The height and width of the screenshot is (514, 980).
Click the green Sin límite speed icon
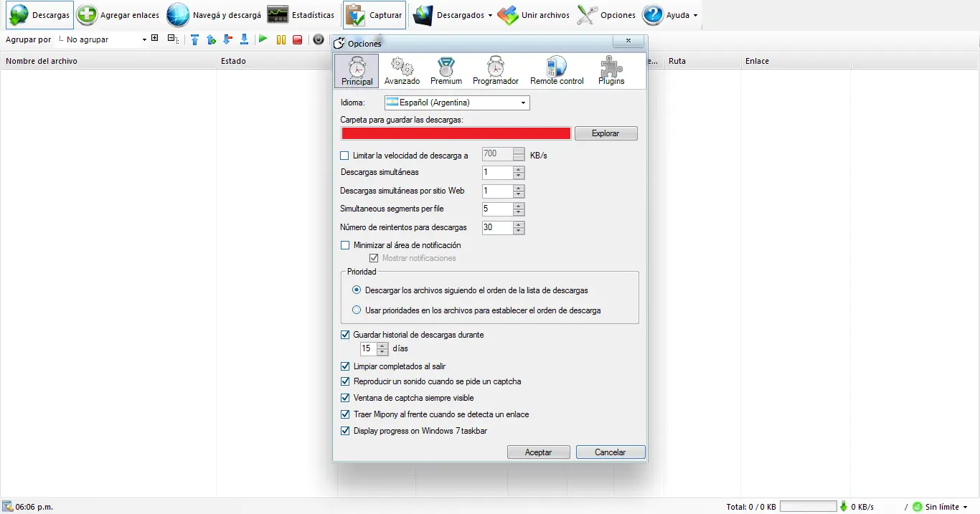(917, 507)
